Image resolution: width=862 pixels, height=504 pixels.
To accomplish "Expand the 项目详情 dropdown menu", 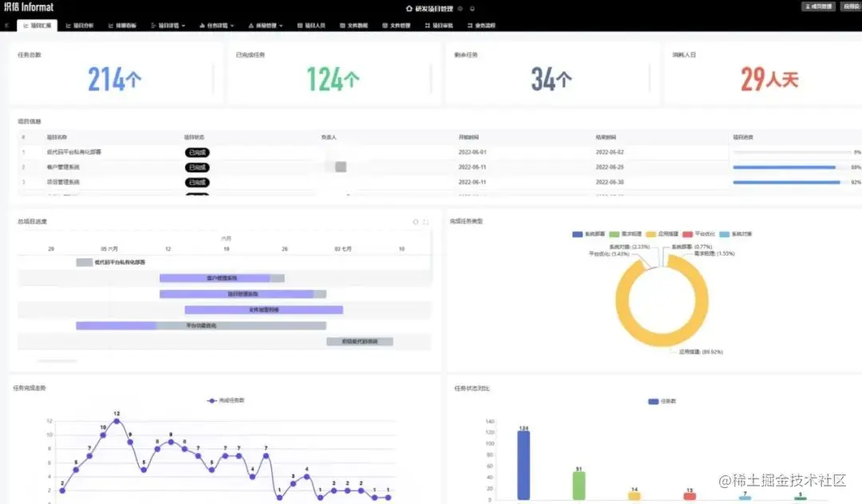I will click(168, 26).
